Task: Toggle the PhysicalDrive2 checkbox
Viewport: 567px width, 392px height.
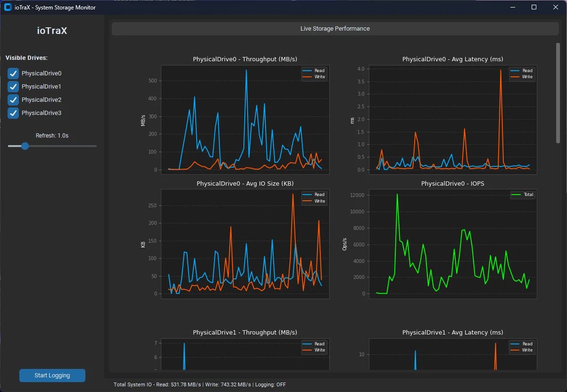Action: (x=13, y=100)
